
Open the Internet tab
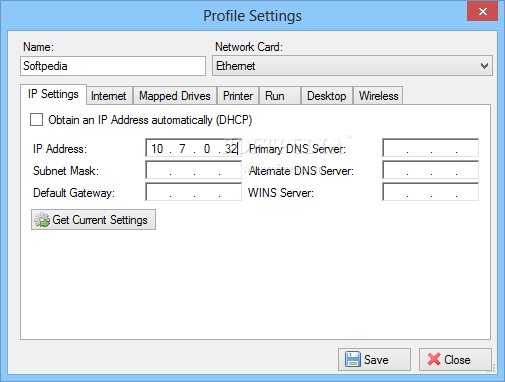pos(109,96)
